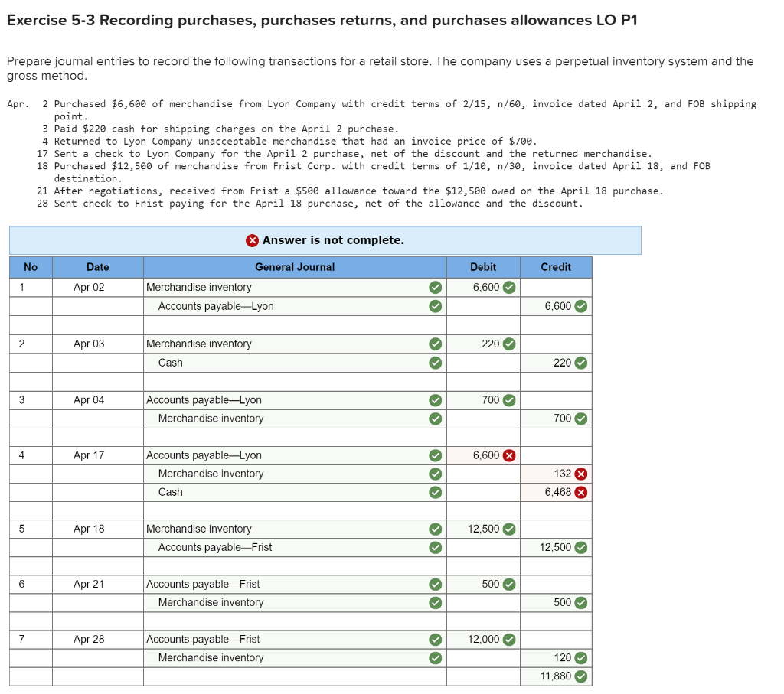Click green check beside debit 12,500

[509, 529]
